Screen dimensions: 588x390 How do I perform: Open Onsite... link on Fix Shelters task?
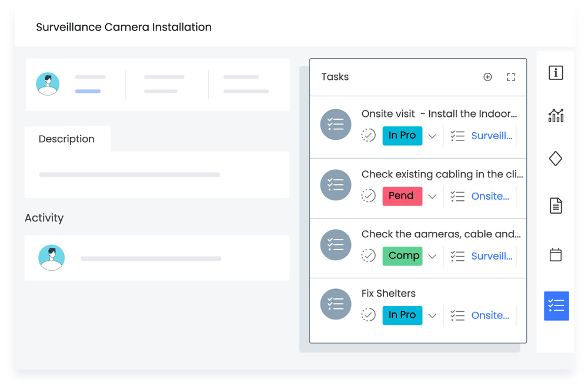(x=490, y=315)
